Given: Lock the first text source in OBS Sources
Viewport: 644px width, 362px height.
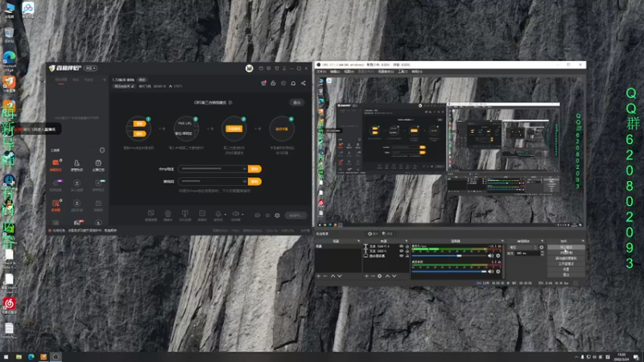Looking at the screenshot, I should 407,246.
